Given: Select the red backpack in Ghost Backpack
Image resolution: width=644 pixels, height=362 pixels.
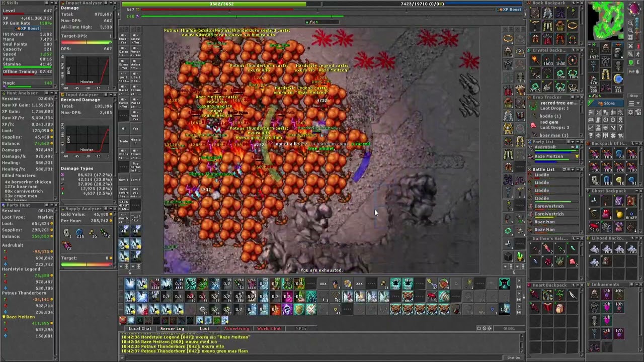Looking at the screenshot, I should point(607,214).
